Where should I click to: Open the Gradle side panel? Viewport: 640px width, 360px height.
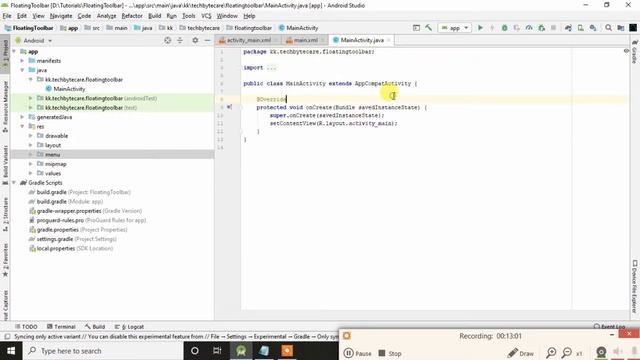click(x=635, y=52)
